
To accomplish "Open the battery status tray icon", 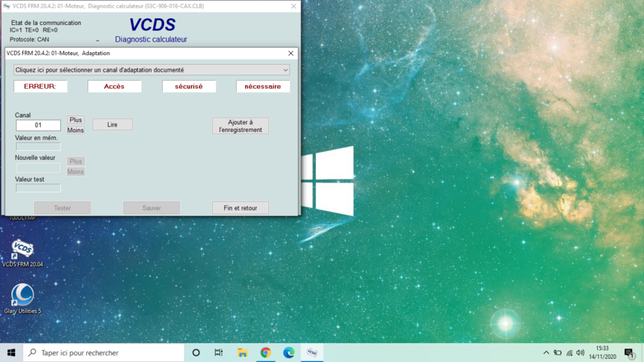I will pyautogui.click(x=557, y=352).
